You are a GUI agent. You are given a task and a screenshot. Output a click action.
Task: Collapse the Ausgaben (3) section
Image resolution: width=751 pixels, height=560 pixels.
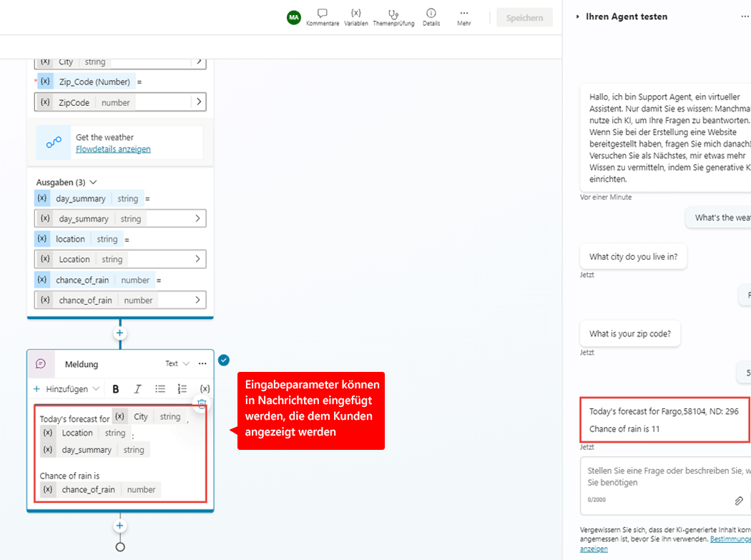pyautogui.click(x=94, y=182)
